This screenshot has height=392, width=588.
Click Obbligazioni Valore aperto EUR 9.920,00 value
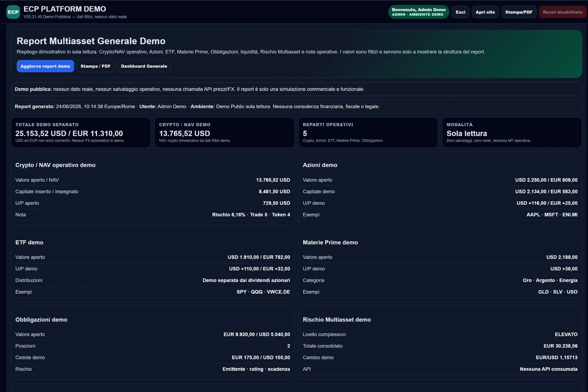point(257,334)
